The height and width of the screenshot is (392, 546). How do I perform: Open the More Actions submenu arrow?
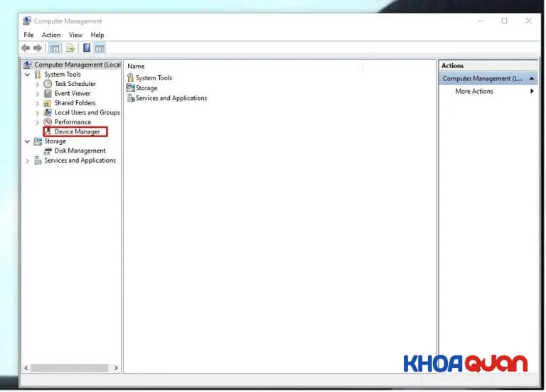click(x=532, y=91)
